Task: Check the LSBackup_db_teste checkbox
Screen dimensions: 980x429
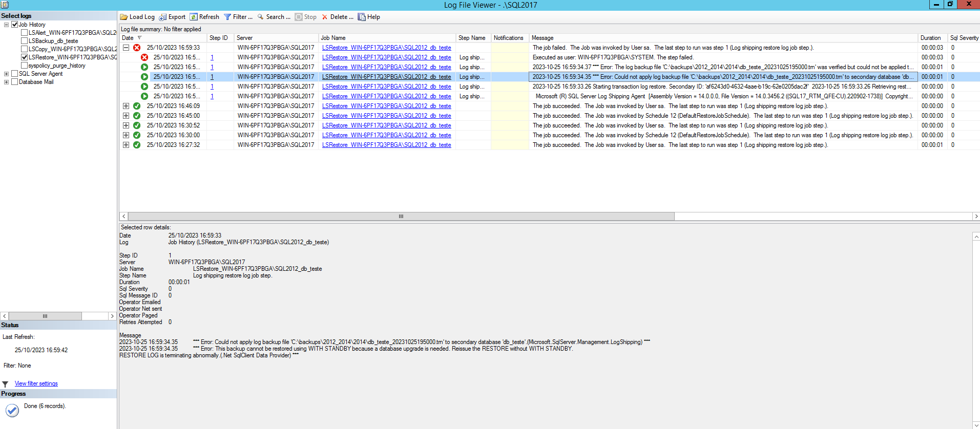Action: coord(25,41)
